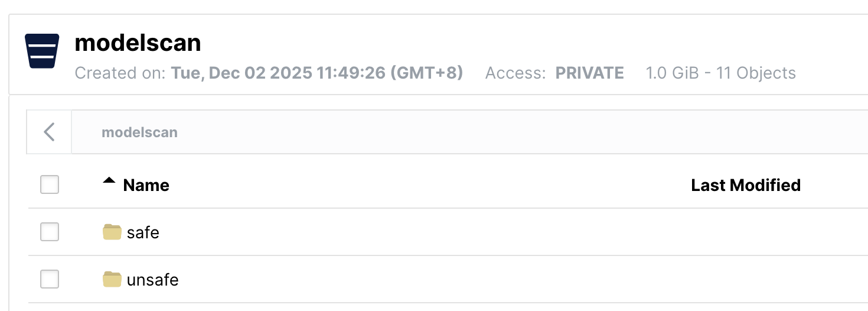The height and width of the screenshot is (311, 868).
Task: Click the safe folder icon
Action: click(112, 232)
